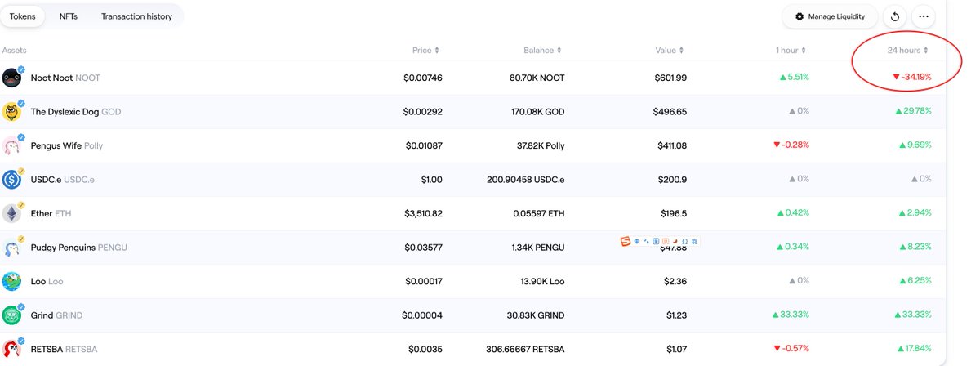
Task: Click the -0.57% 1 hour change
Action: pos(791,349)
